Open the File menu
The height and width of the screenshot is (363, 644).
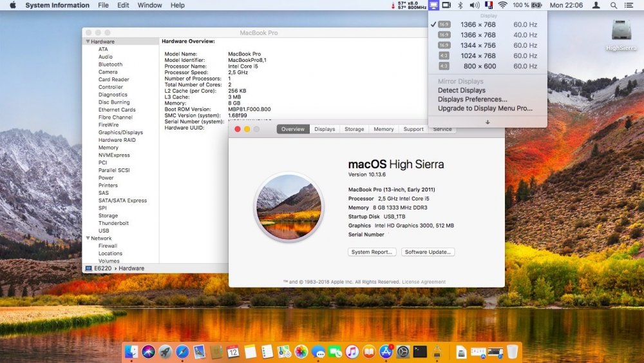point(103,5)
